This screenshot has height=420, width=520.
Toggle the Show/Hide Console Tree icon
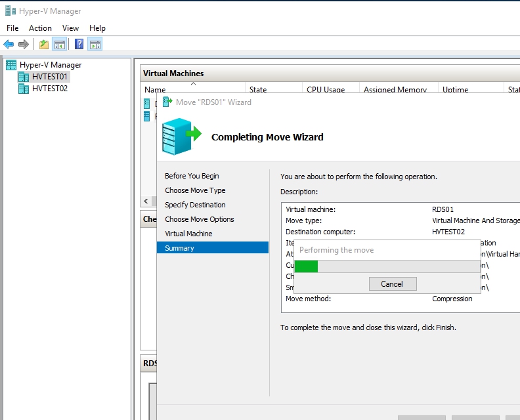[59, 44]
